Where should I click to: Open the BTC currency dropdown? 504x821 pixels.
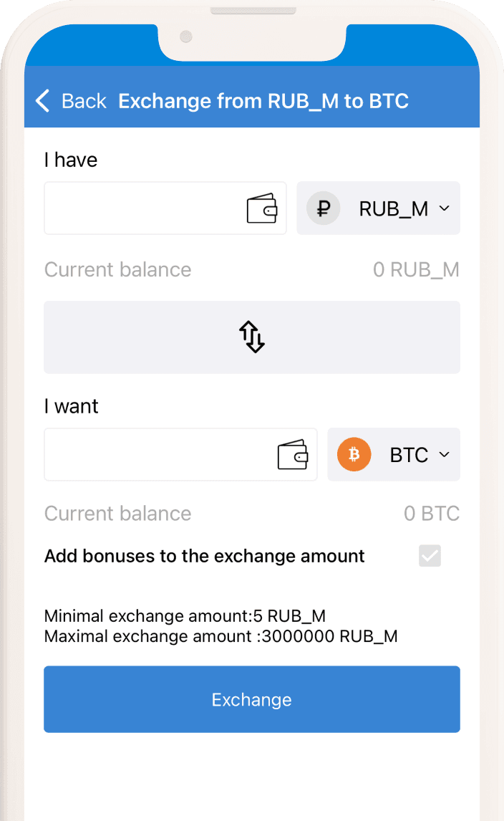click(394, 454)
